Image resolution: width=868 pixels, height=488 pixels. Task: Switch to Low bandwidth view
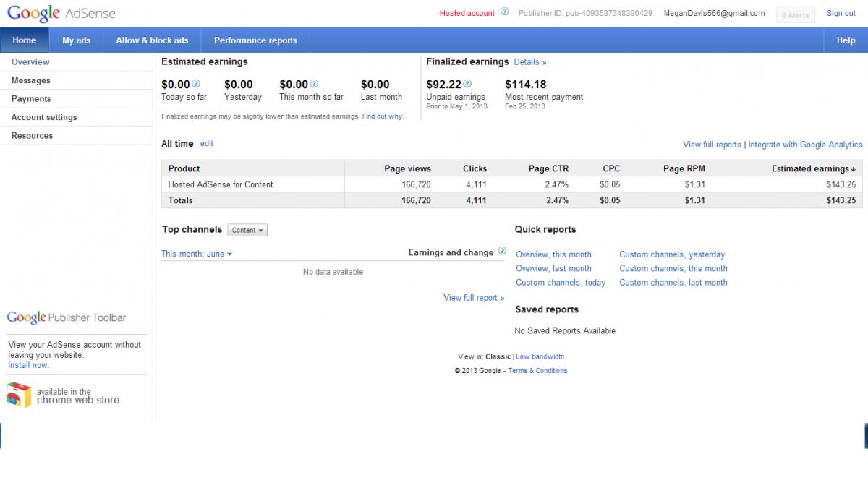[x=540, y=356]
